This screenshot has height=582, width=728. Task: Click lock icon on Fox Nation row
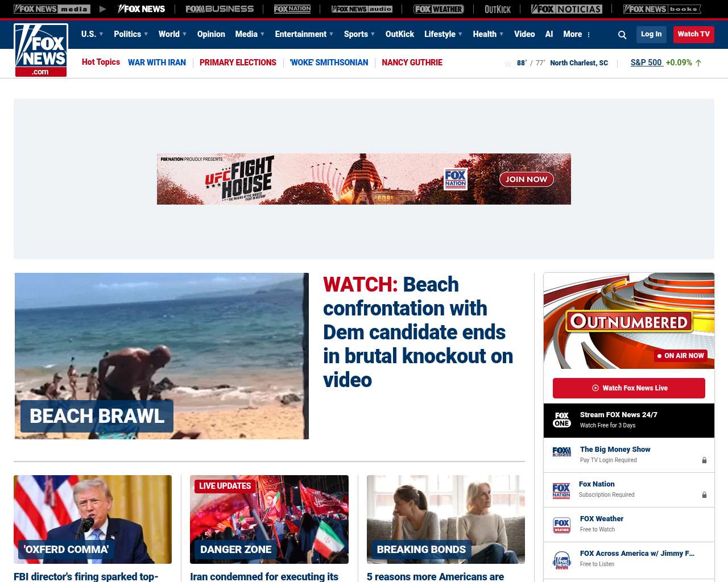click(704, 495)
